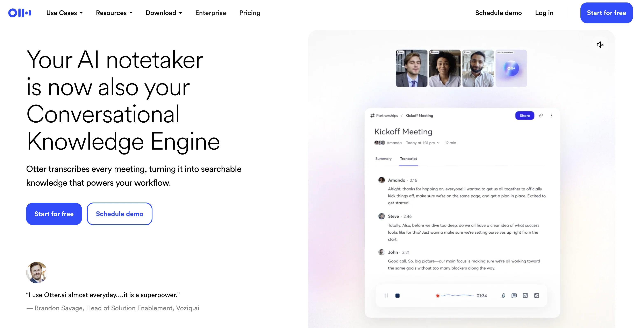Click Amanda's avatar in the transcript
Screen dimensions: 644x328
point(381,180)
